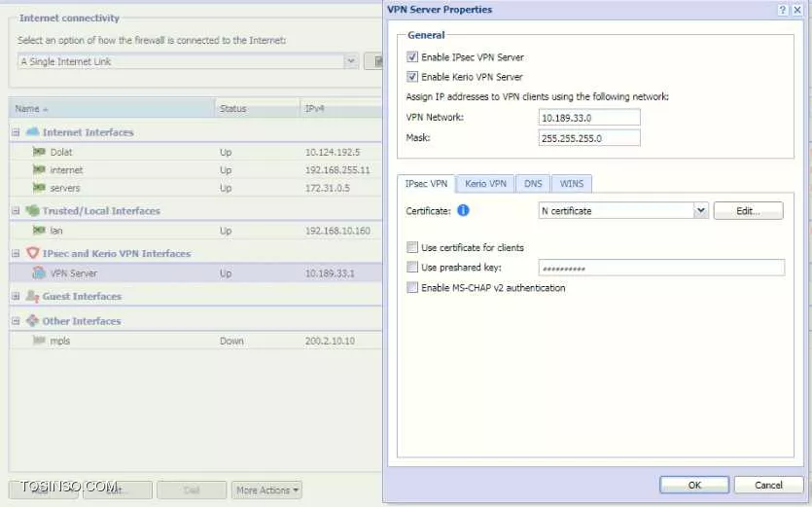Collapse IPsec and Kerio VPN Interfaces group

[16, 253]
